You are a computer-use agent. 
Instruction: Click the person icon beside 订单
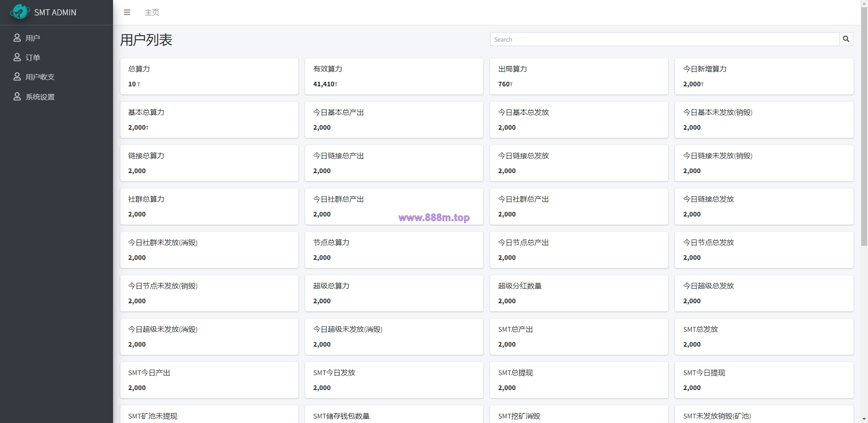tap(17, 57)
